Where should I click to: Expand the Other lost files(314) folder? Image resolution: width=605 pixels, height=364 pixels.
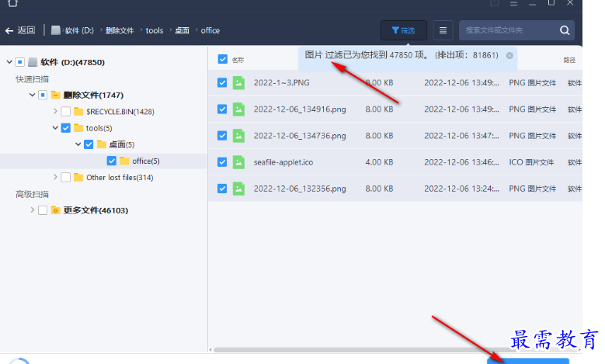coord(55,177)
